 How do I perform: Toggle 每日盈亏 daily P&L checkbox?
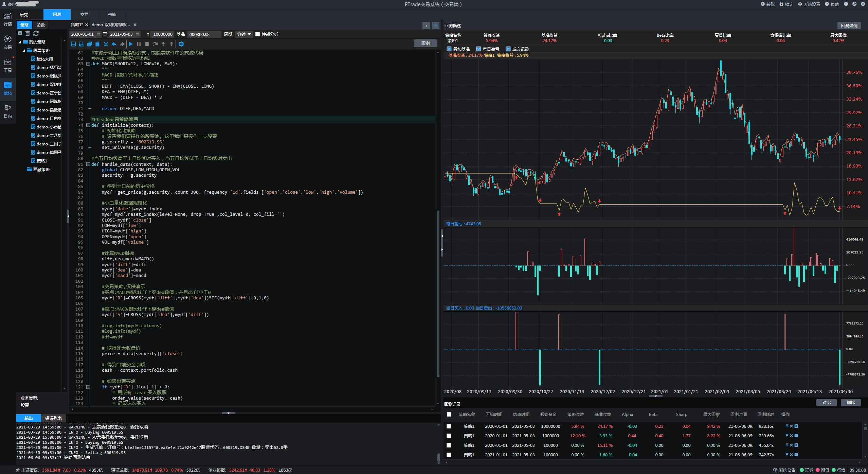(x=478, y=49)
